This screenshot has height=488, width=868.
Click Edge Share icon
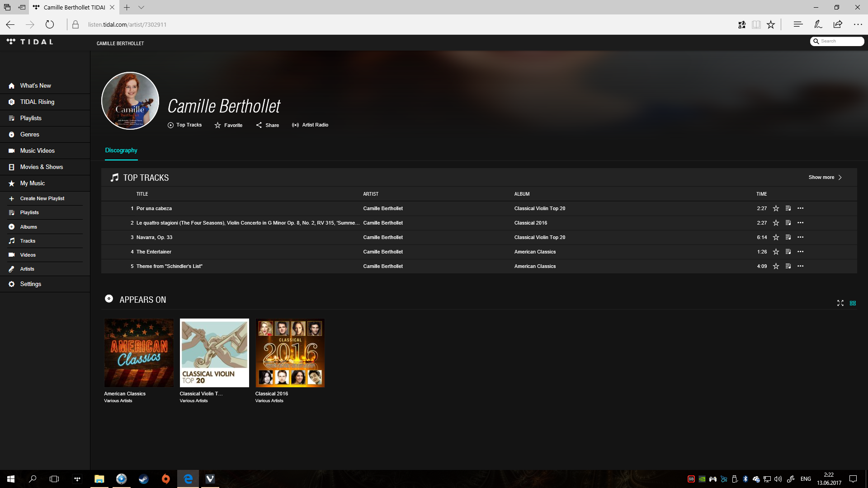(x=838, y=24)
